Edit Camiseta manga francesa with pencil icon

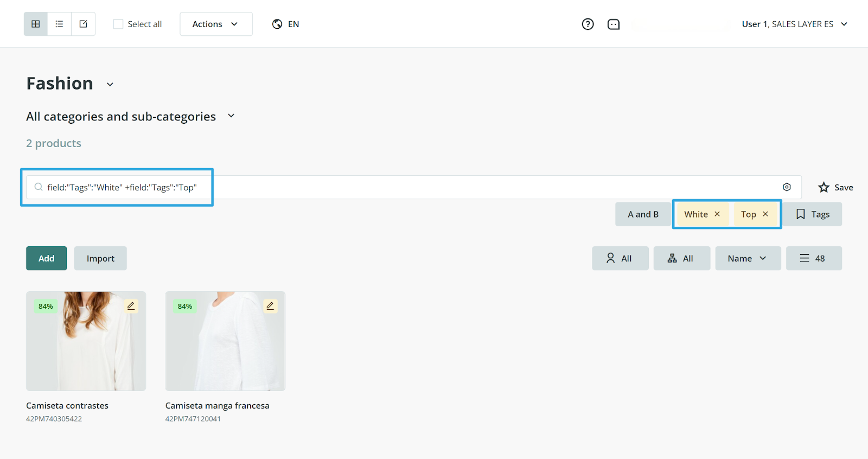point(270,306)
